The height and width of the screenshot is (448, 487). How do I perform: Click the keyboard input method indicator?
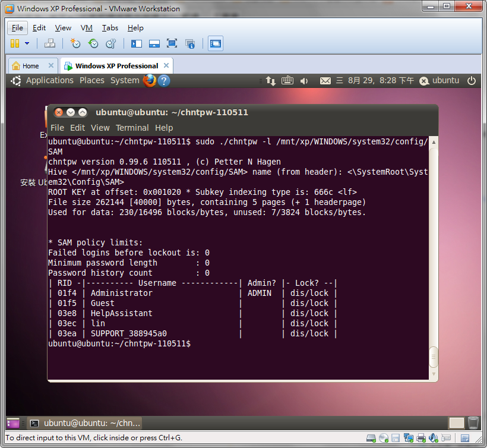pos(287,80)
